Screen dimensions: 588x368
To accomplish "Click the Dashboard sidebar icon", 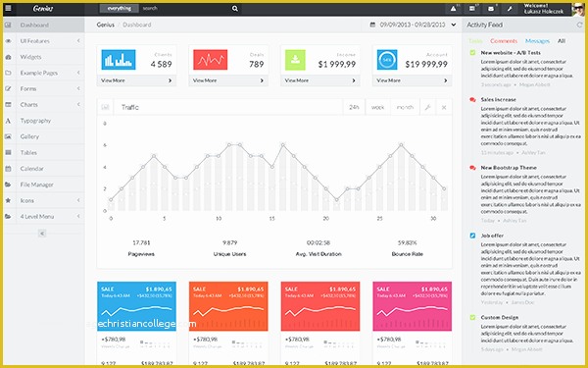I will pyautogui.click(x=8, y=25).
